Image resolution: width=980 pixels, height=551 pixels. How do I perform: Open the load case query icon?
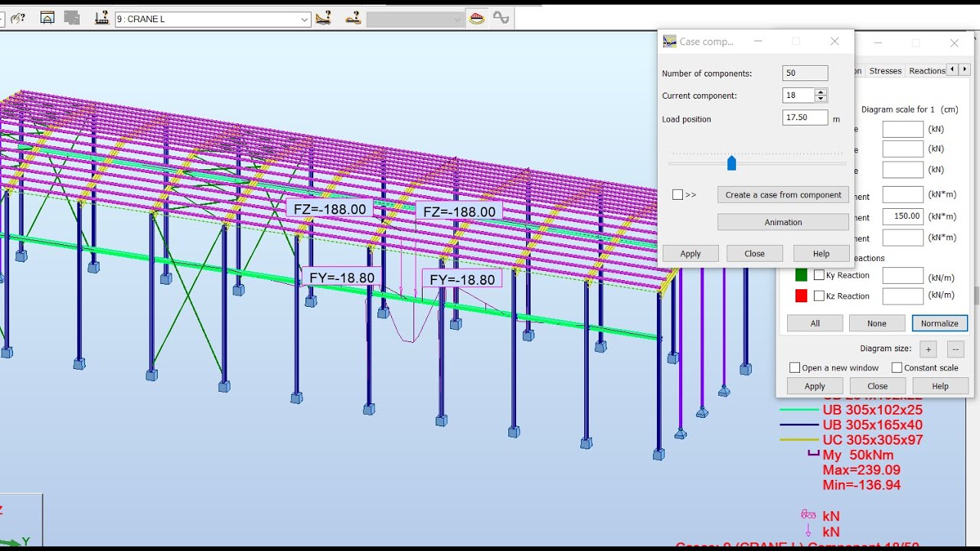coord(101,18)
